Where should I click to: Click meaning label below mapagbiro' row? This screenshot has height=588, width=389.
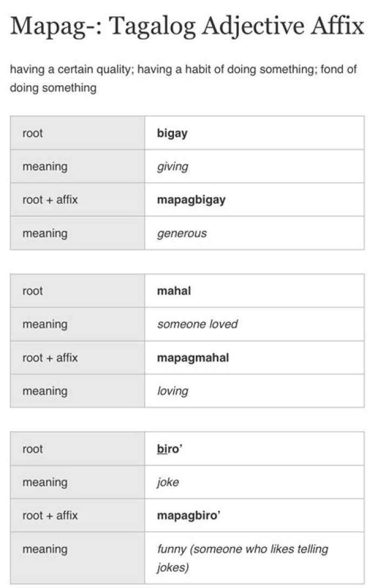45,550
